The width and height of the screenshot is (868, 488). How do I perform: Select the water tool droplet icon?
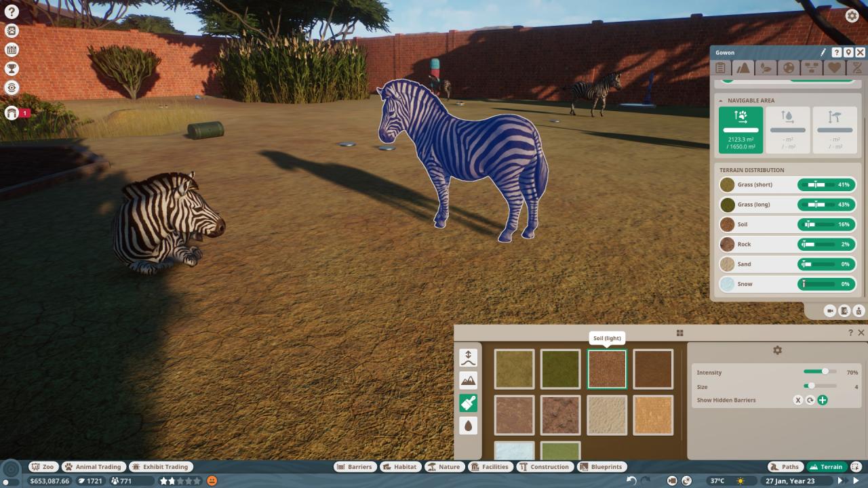[468, 426]
